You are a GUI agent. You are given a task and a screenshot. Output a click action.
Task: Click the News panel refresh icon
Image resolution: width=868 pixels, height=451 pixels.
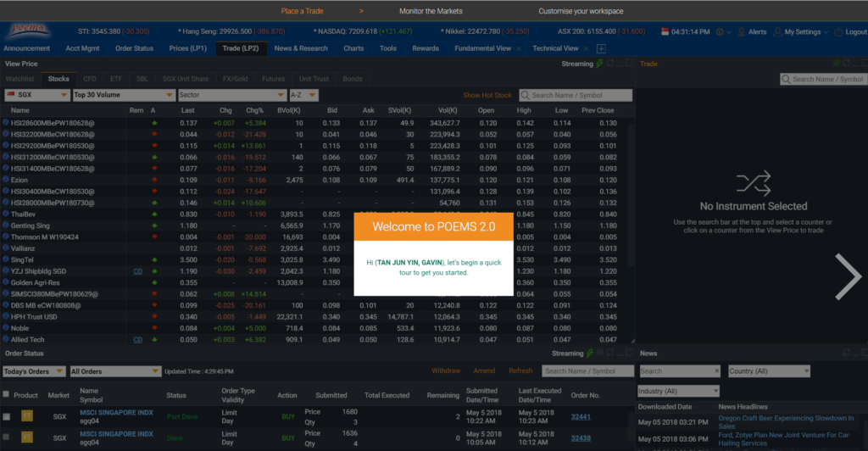847,353
